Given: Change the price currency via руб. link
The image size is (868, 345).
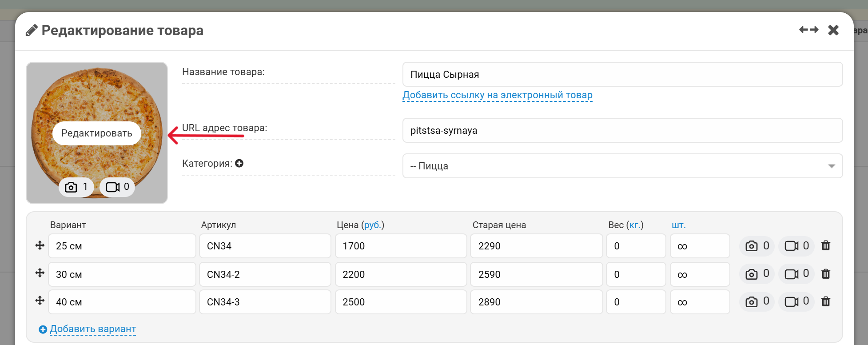Looking at the screenshot, I should 372,225.
